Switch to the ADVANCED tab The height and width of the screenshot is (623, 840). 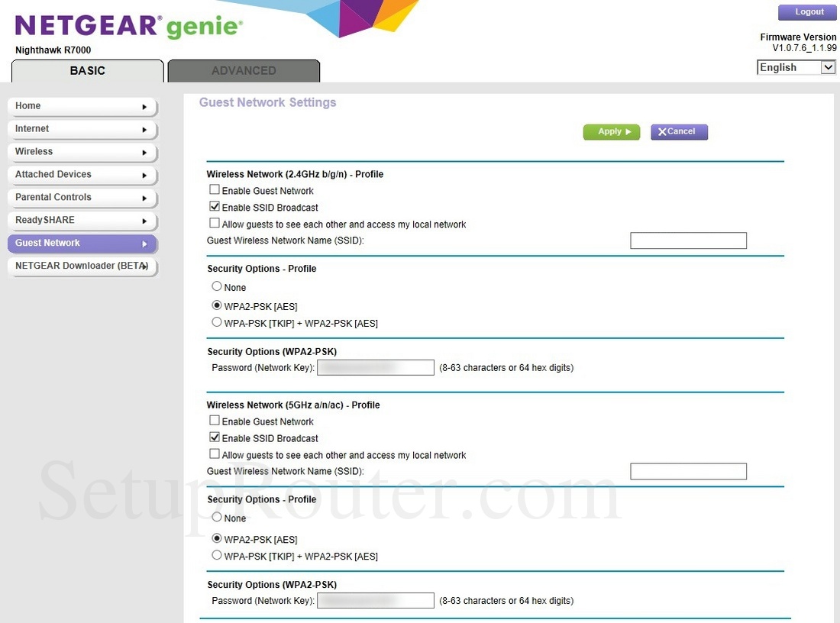[244, 71]
